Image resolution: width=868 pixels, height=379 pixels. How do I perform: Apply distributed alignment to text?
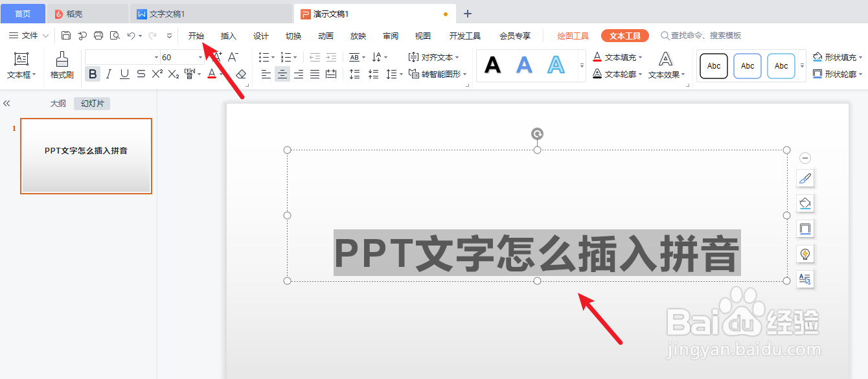coord(331,75)
